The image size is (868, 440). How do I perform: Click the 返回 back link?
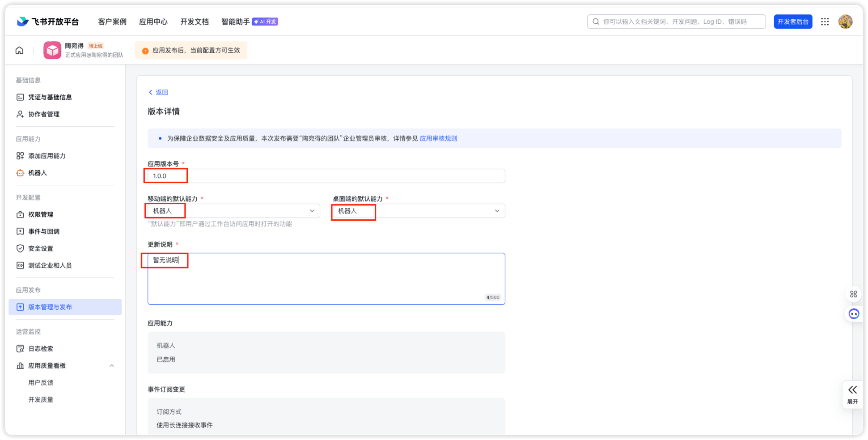pyautogui.click(x=158, y=92)
